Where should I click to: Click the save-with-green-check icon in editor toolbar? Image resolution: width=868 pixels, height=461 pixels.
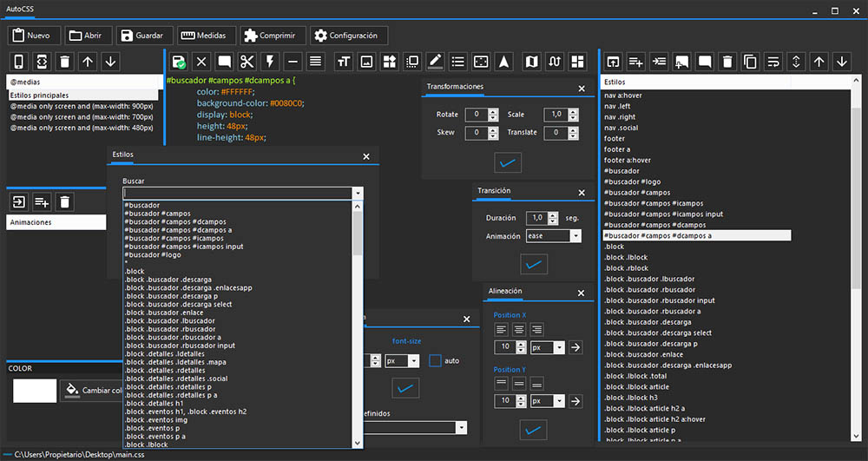click(x=178, y=62)
